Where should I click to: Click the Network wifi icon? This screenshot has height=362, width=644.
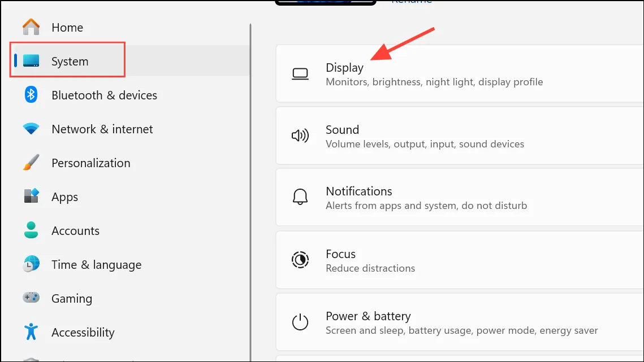31,128
